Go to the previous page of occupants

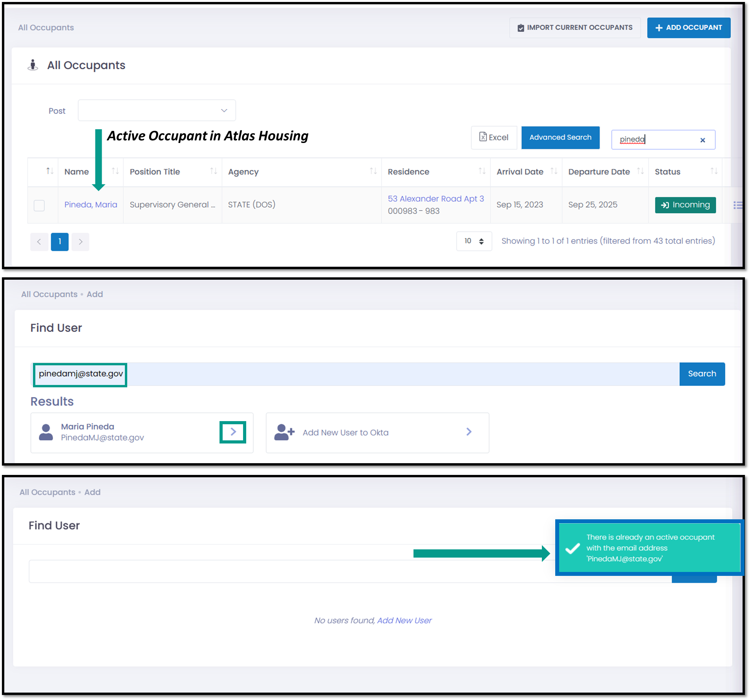(x=39, y=242)
